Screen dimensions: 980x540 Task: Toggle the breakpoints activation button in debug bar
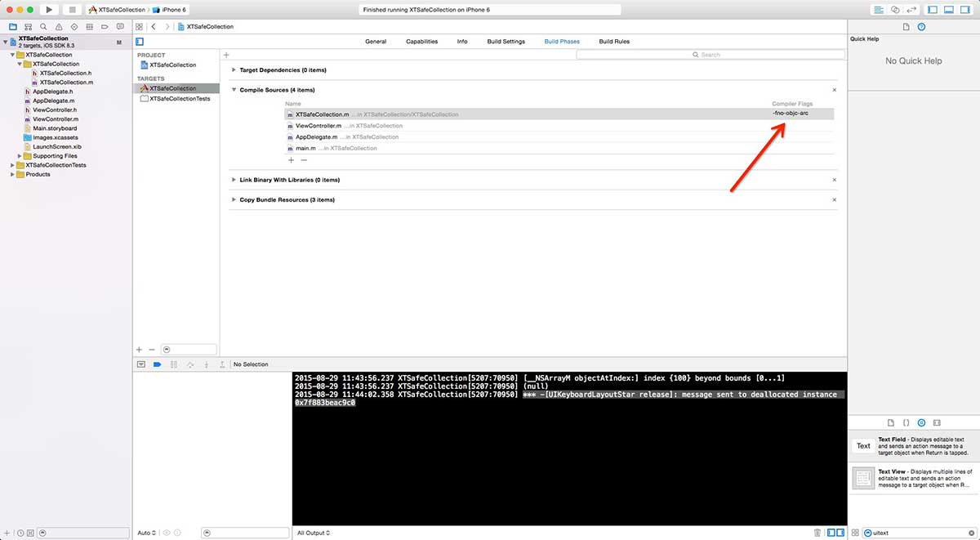pyautogui.click(x=157, y=364)
